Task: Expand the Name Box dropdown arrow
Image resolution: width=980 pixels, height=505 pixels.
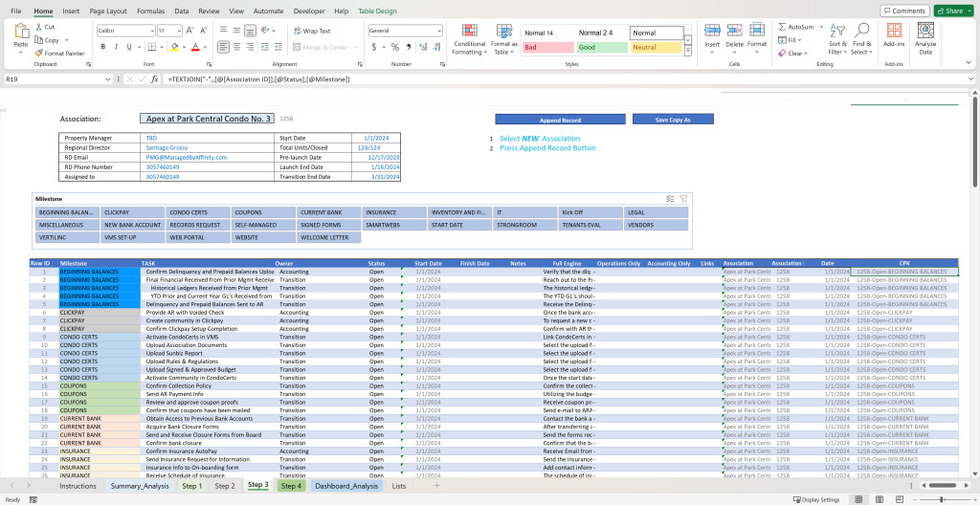Action: click(x=108, y=79)
